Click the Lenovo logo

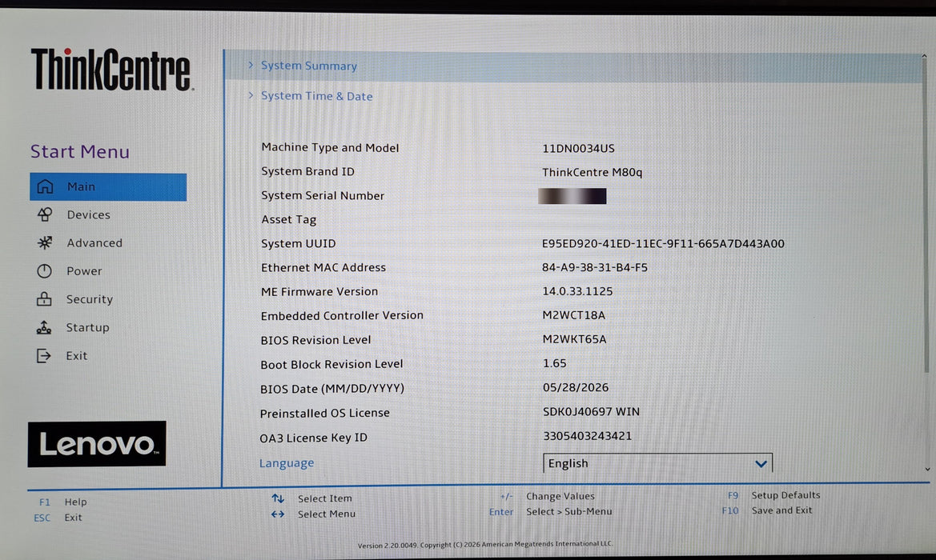tap(97, 444)
